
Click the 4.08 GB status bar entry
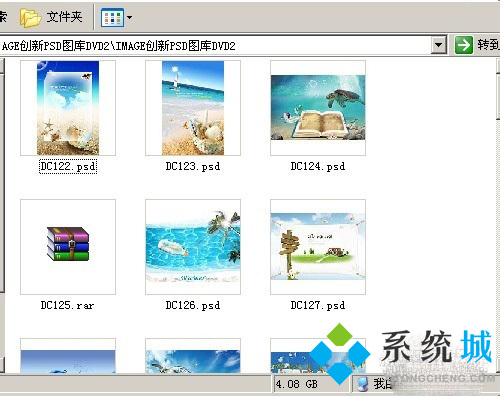(296, 384)
